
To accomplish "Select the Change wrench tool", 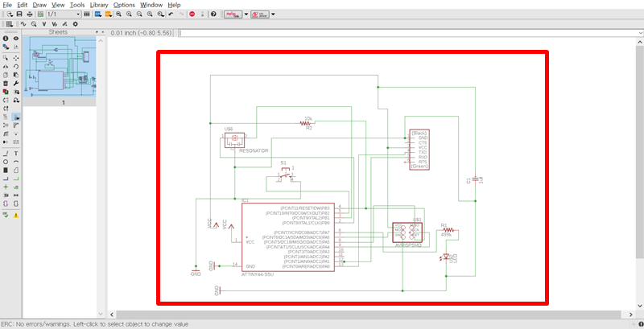I will tap(16, 84).
